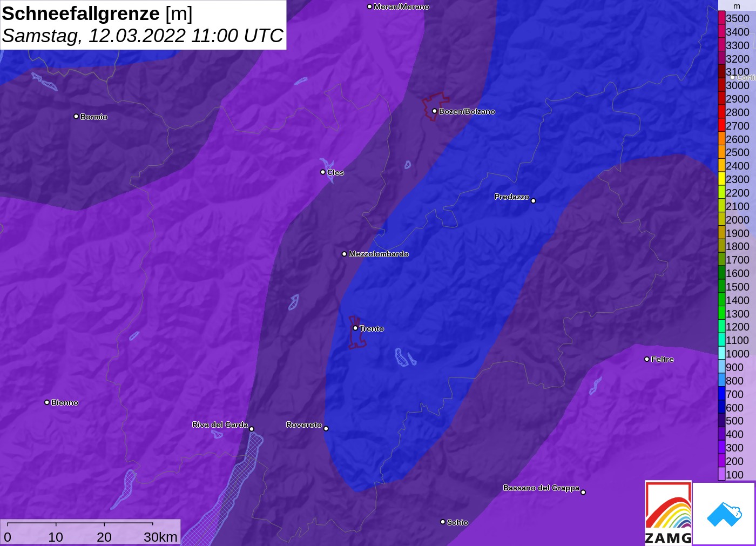Click the 1500 m green legend swatch

721,286
